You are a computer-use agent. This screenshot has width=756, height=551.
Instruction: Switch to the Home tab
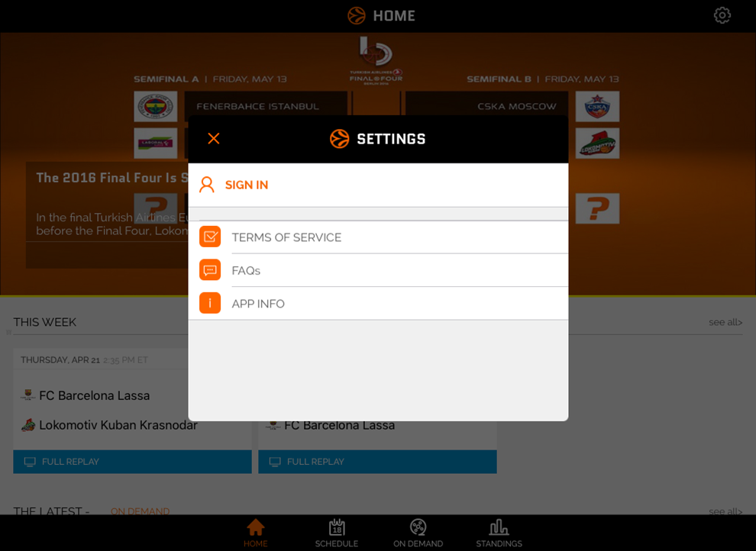pos(256,533)
